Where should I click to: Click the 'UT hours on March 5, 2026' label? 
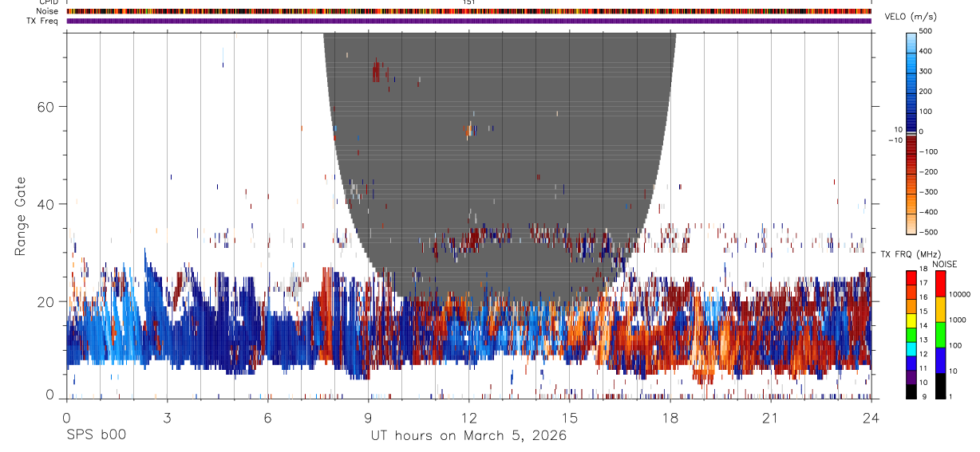[x=468, y=436]
